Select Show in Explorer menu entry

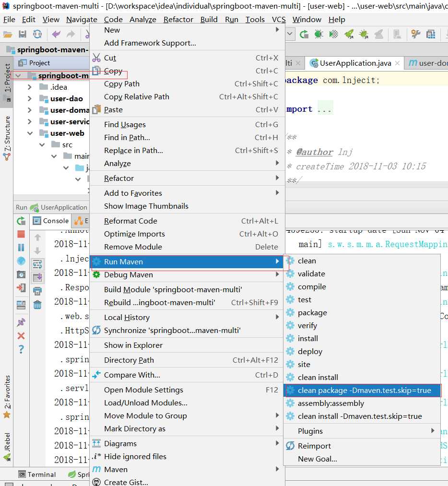[187, 345]
